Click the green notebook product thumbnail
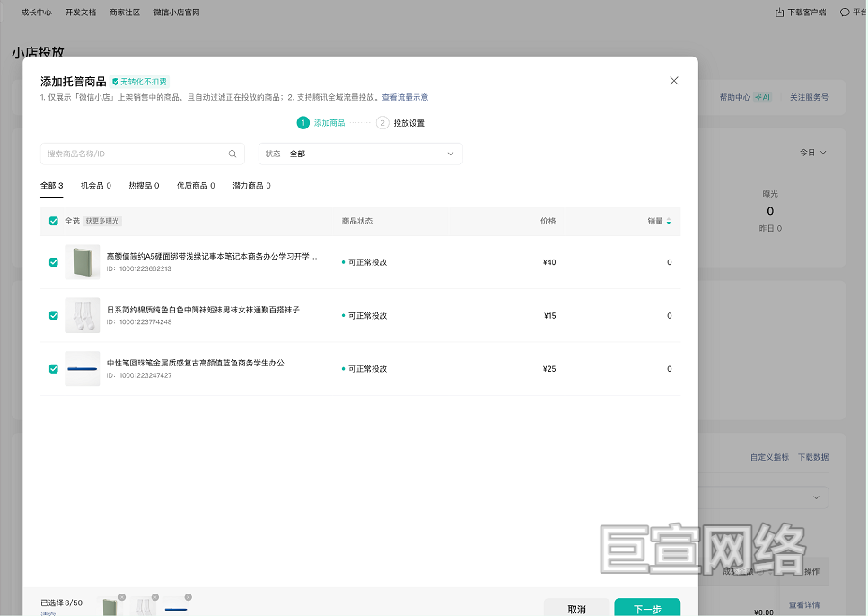The width and height of the screenshot is (868, 616). (83, 262)
